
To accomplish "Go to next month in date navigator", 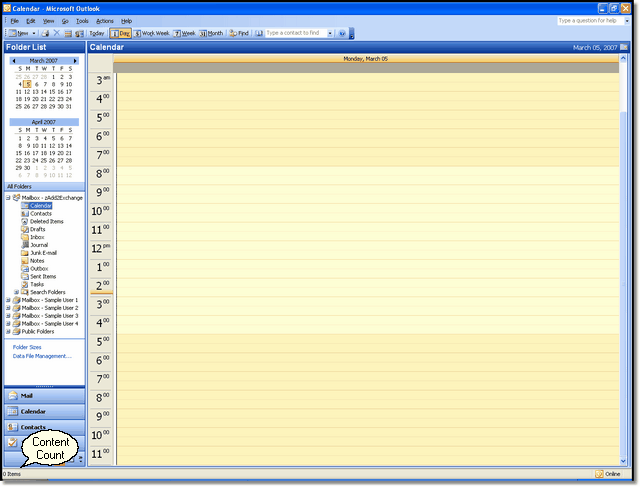I will (75, 61).
